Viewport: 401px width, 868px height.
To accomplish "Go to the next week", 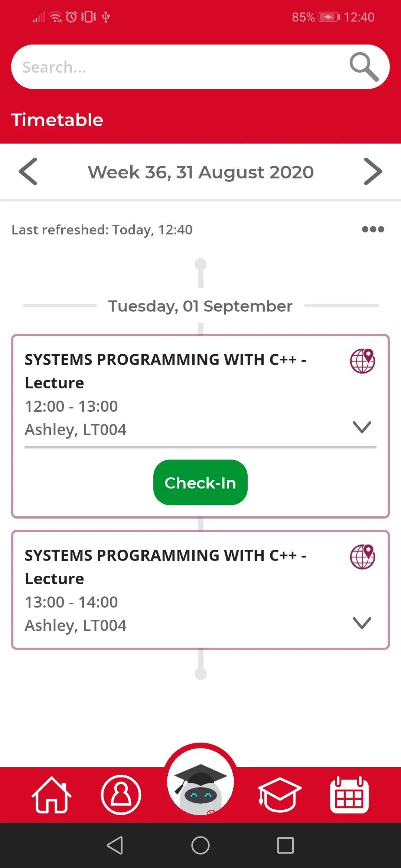I will (373, 171).
